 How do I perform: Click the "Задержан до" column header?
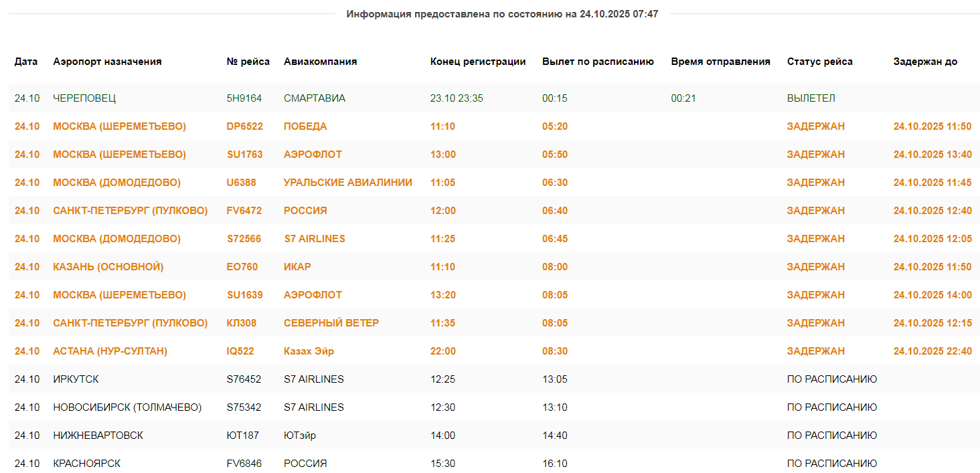(x=925, y=62)
